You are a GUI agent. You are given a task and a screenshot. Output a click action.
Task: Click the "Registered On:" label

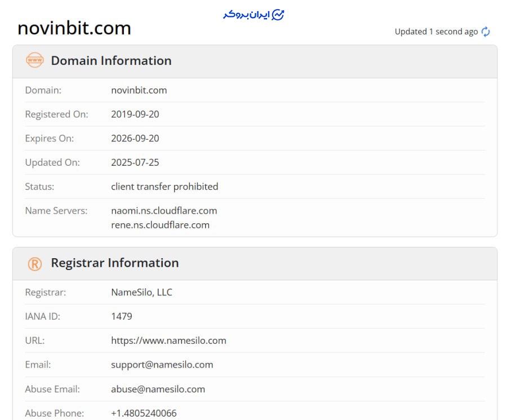point(56,114)
